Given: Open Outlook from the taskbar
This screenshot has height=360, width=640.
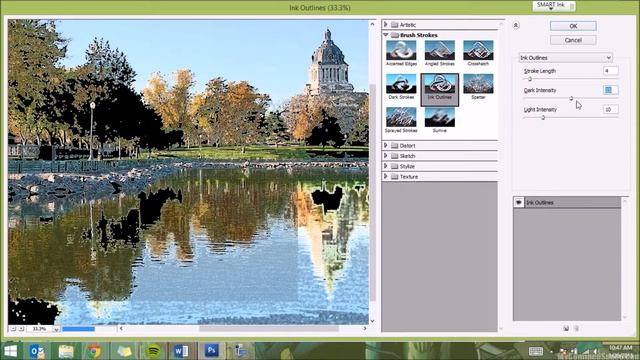Looking at the screenshot, I should (x=38, y=351).
